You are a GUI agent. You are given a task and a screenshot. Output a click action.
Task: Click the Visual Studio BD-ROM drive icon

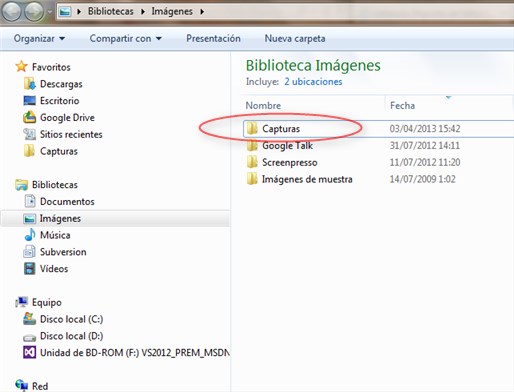click(x=29, y=352)
